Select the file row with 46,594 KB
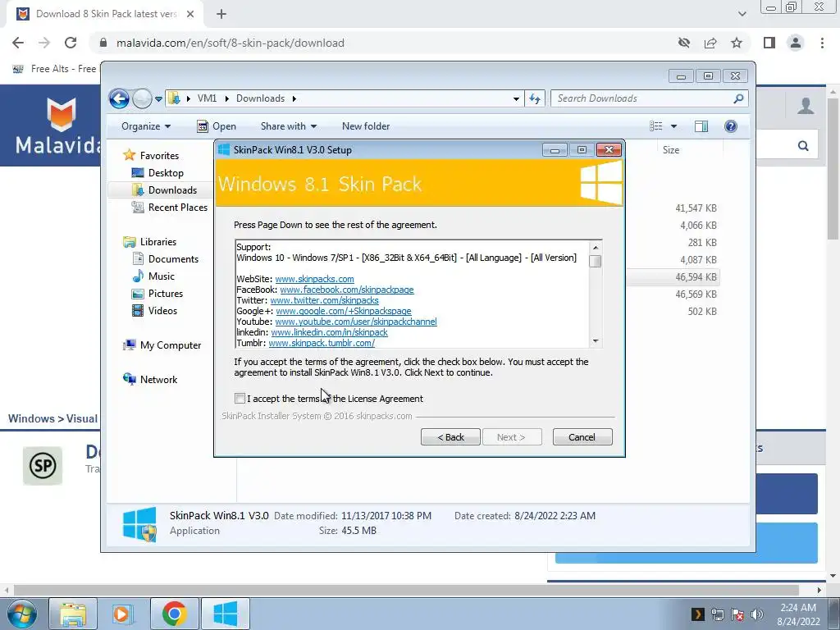The width and height of the screenshot is (840, 630). click(674, 277)
